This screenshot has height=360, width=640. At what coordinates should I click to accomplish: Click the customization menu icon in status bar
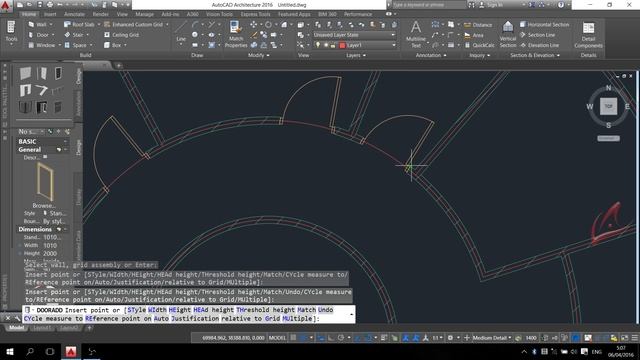(635, 338)
